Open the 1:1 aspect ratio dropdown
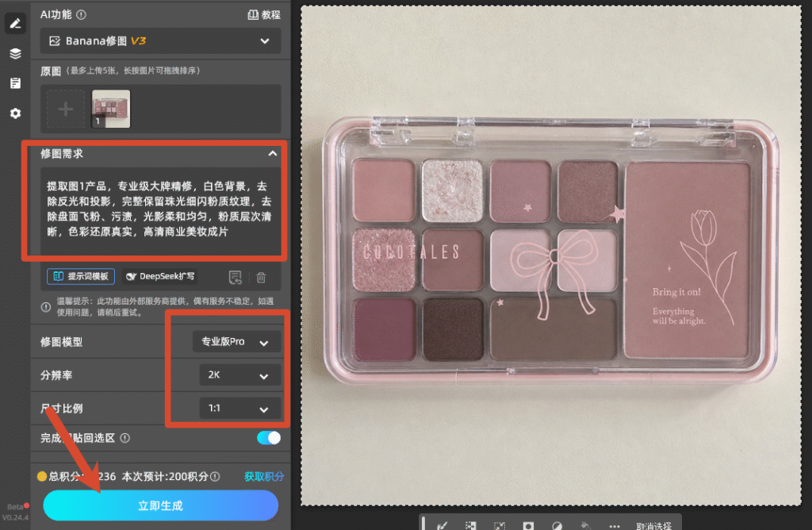This screenshot has height=530, width=812. tap(240, 409)
